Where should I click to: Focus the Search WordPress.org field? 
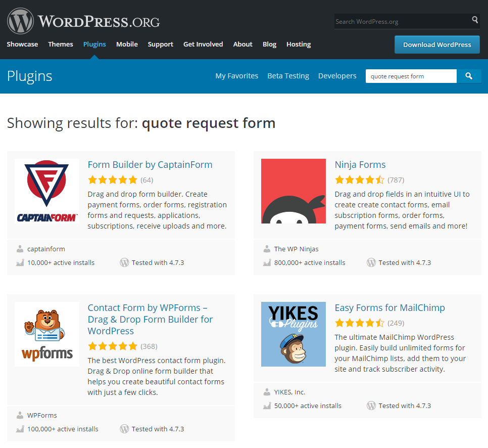coord(403,22)
